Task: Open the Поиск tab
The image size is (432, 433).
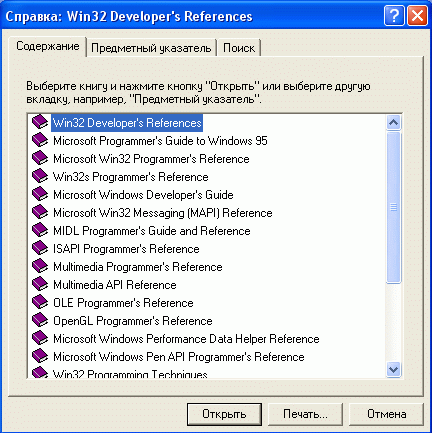Action: 239,48
